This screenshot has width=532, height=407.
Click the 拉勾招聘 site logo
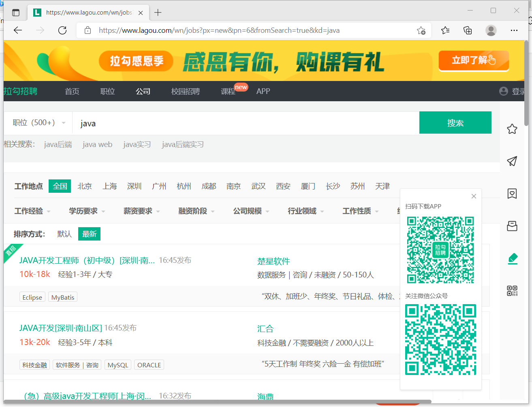click(20, 91)
